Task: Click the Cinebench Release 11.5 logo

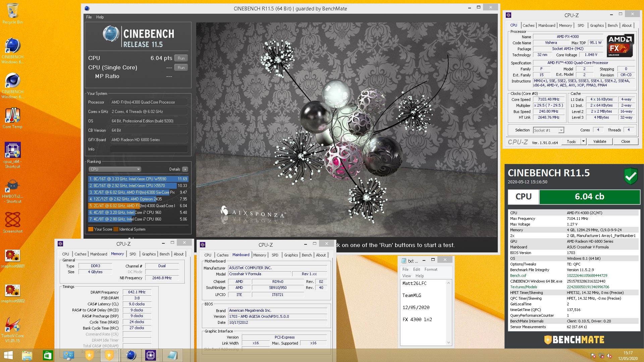Action: point(138,36)
